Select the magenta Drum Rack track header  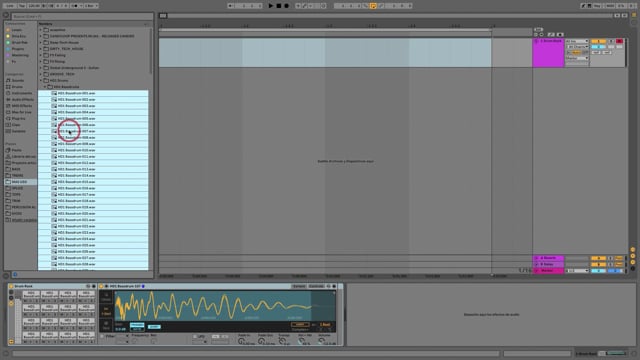tap(548, 53)
